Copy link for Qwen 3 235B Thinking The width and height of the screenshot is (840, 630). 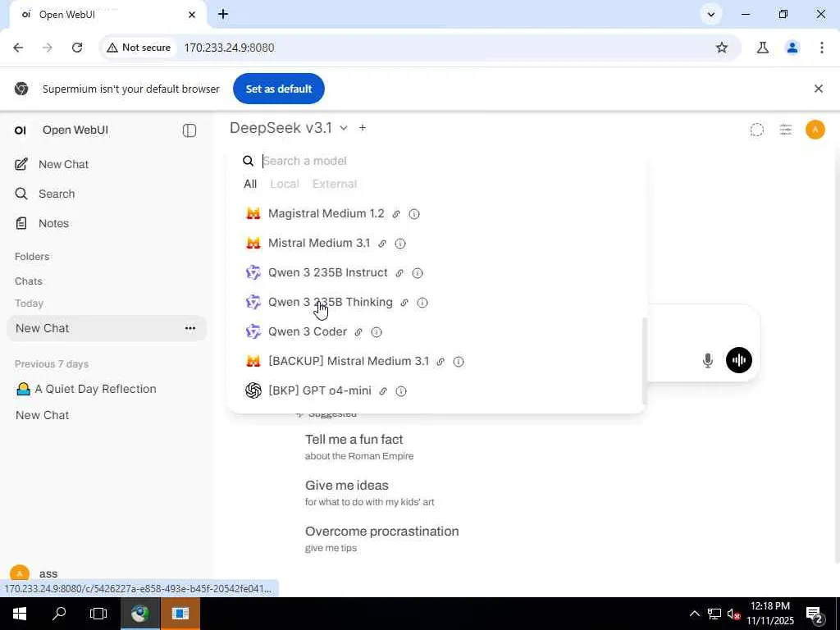coord(404,303)
